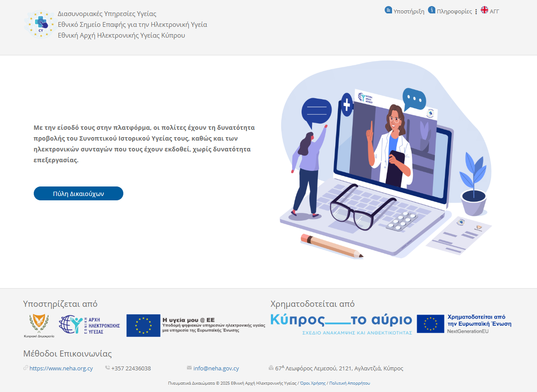The width and height of the screenshot is (537, 392).
Task: Open the Πολιτική Απορρήτου link
Action: pos(350,383)
